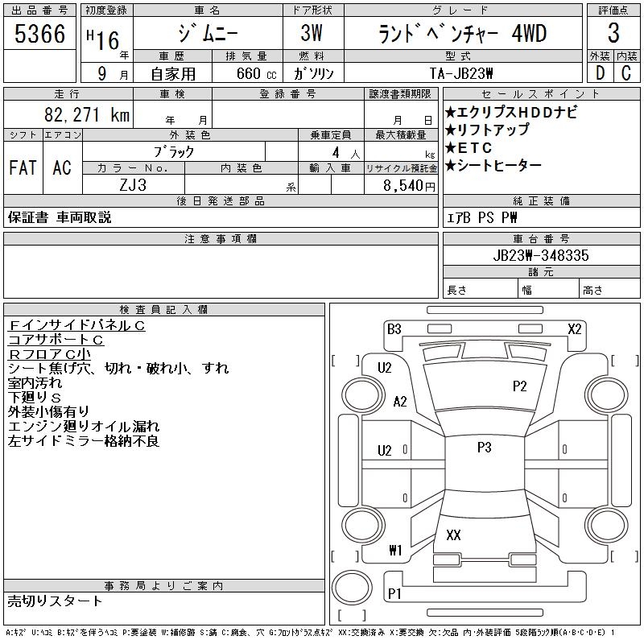
Task: Click inspector note コアサポートC
Action: click(x=56, y=340)
